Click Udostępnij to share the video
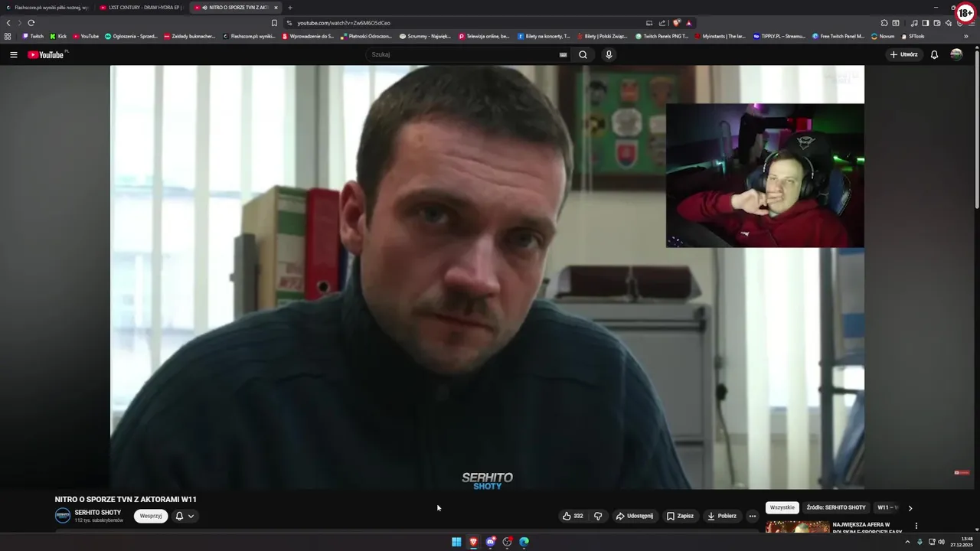980x551 pixels. click(x=635, y=516)
